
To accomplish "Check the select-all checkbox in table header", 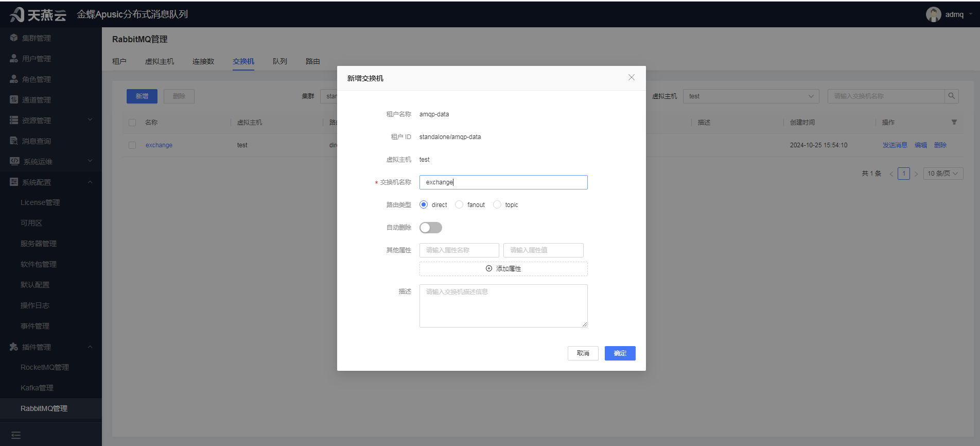I will [x=132, y=123].
